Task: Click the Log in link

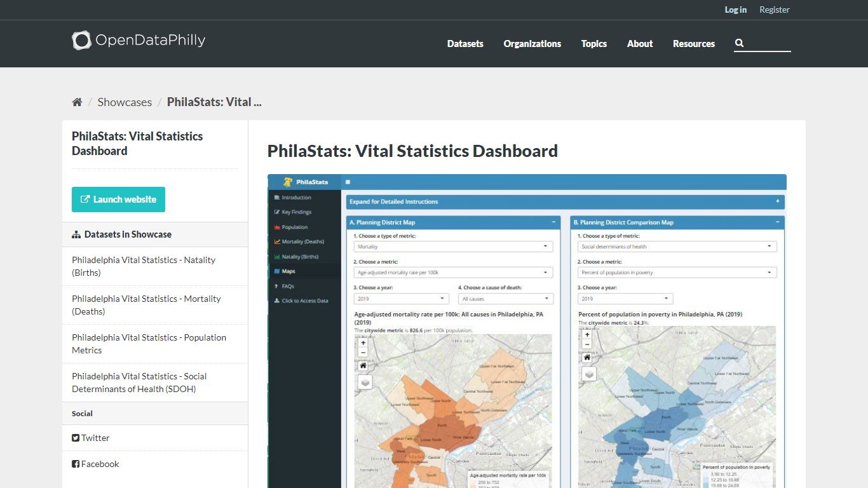Action: (x=736, y=10)
